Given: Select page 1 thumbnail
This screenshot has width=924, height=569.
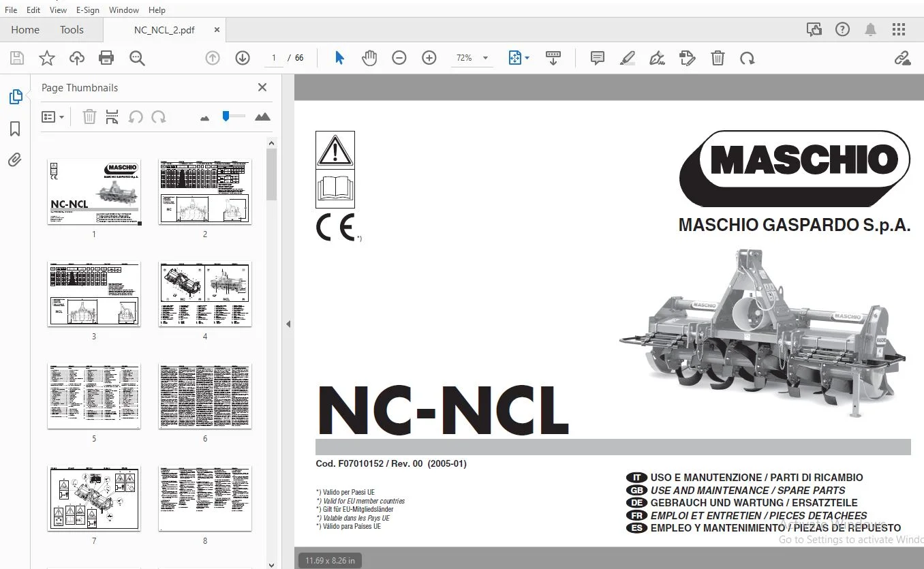Looking at the screenshot, I should pos(94,192).
